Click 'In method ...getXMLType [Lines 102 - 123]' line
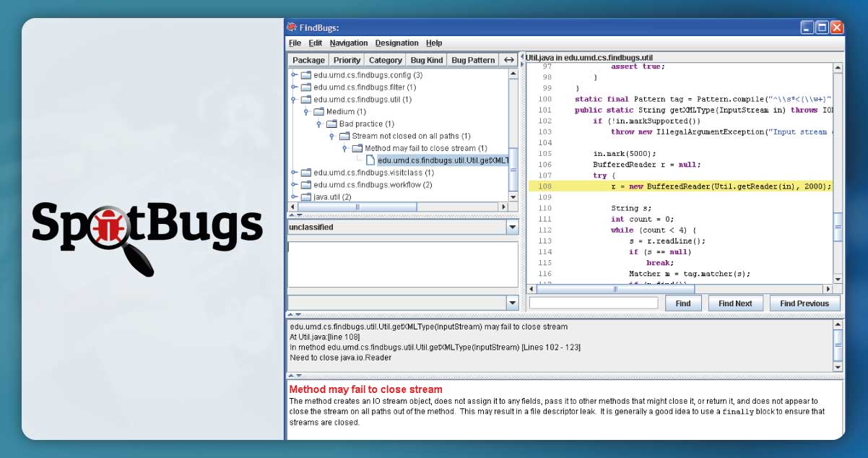Screen dimensions: 868x458 click(435, 347)
